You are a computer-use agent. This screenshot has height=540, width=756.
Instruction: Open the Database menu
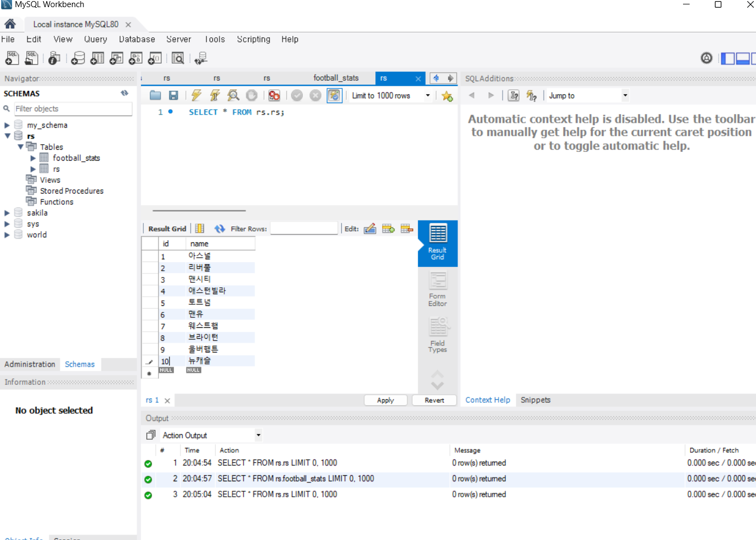137,39
